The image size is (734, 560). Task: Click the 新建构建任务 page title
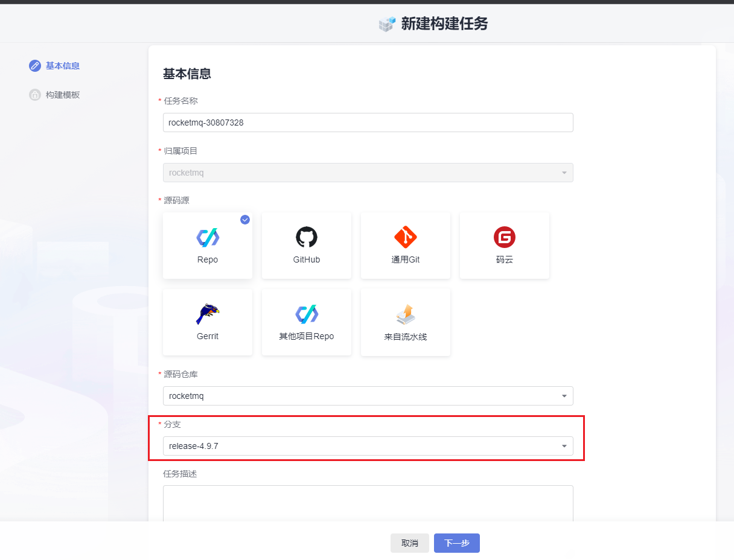pos(444,24)
